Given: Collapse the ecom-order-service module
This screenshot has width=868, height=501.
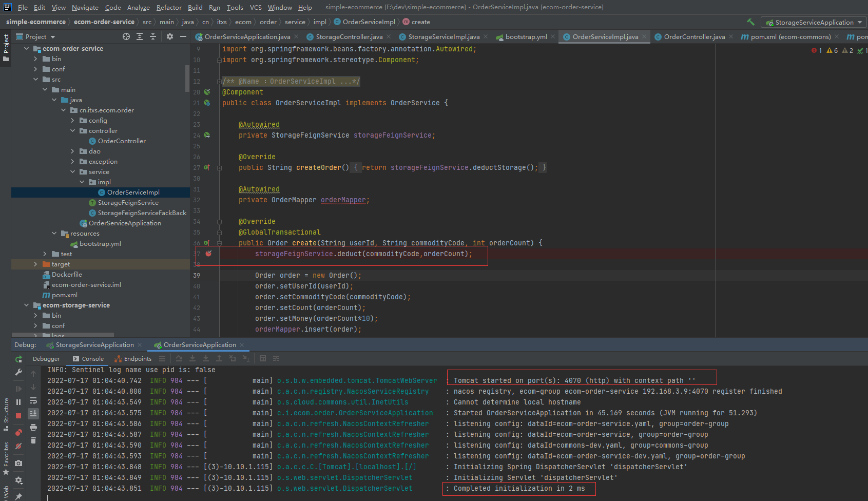Looking at the screenshot, I should [27, 48].
